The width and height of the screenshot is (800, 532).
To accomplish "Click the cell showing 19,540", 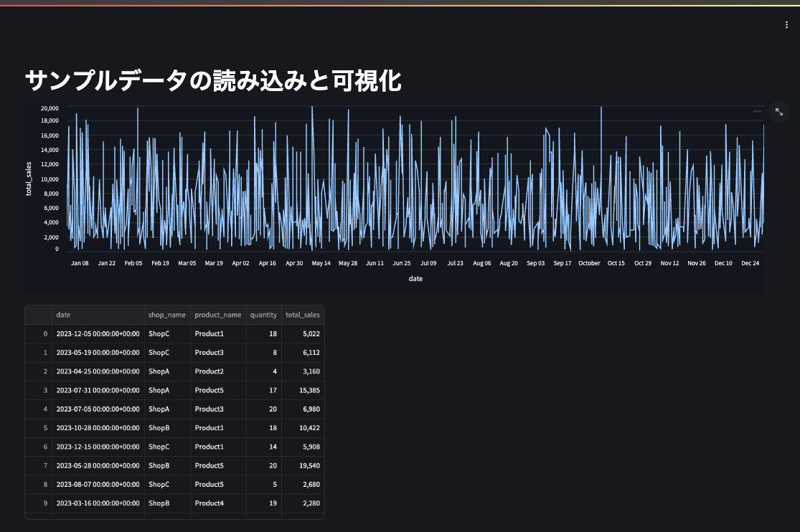I will pos(311,465).
